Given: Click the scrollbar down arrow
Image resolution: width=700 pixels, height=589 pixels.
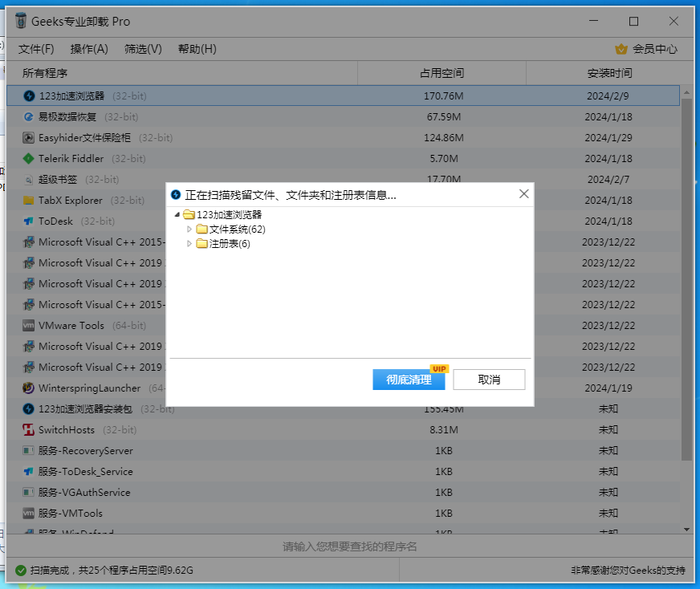Looking at the screenshot, I should (x=686, y=530).
